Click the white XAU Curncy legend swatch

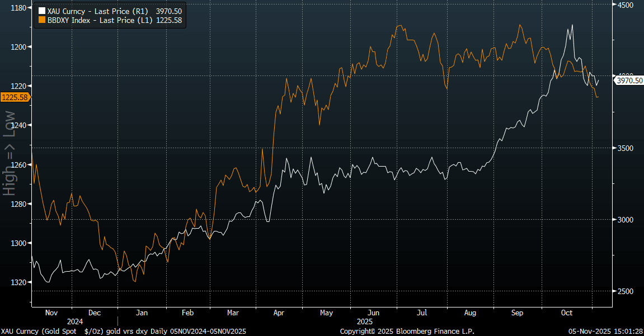[x=41, y=11]
